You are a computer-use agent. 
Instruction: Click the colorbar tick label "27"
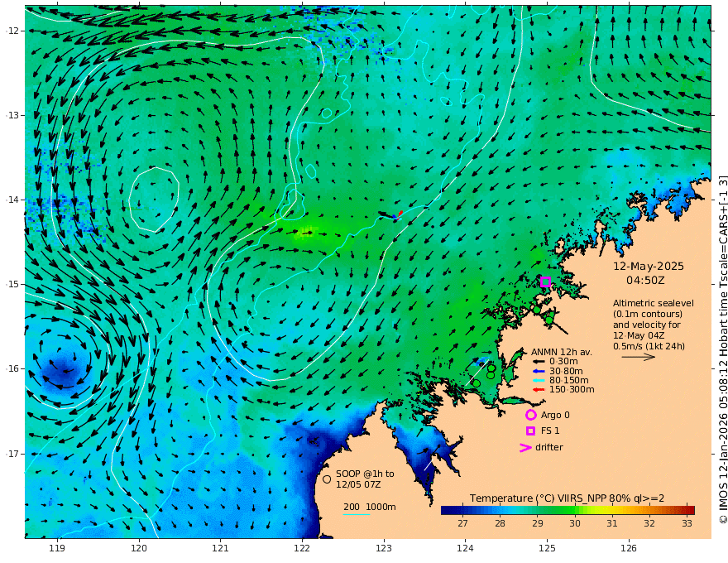pos(462,523)
